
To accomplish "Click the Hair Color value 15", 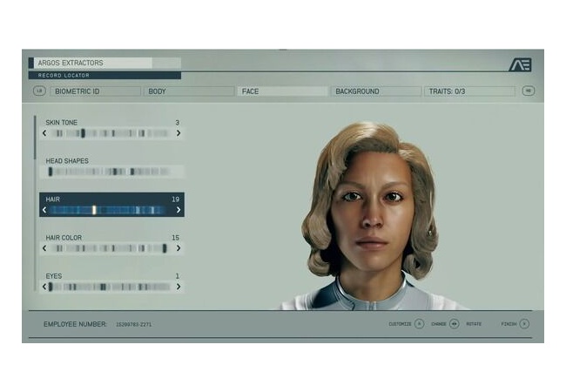I will 175,238.
